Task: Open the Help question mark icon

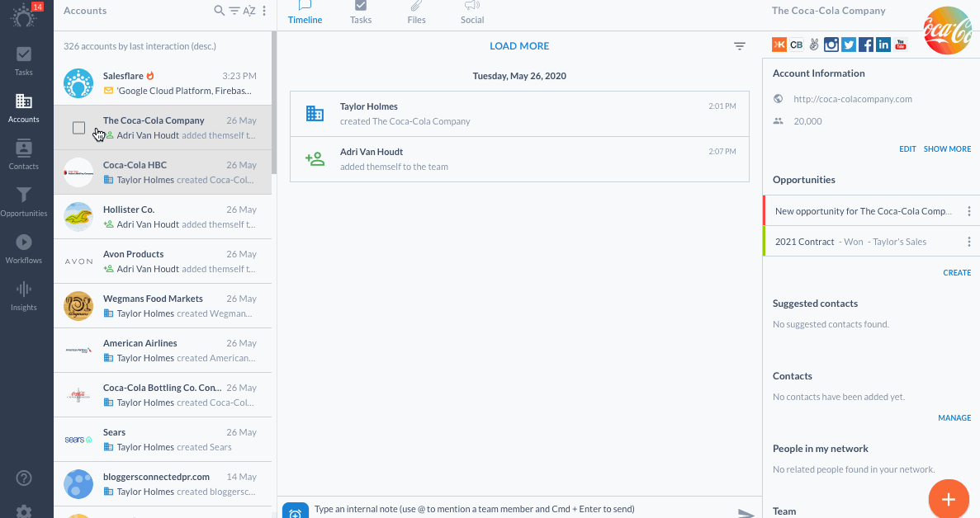Action: [24, 478]
